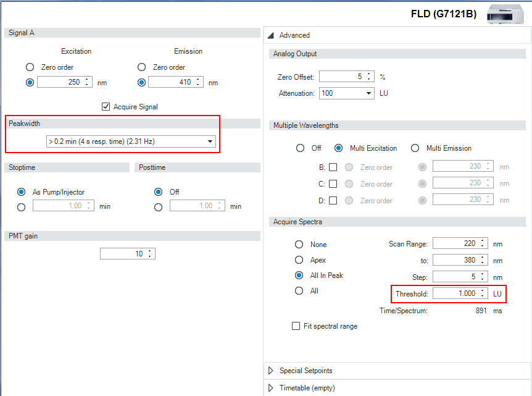Select Multi Emission wavelength mode
532x396 pixels.
tap(415, 148)
